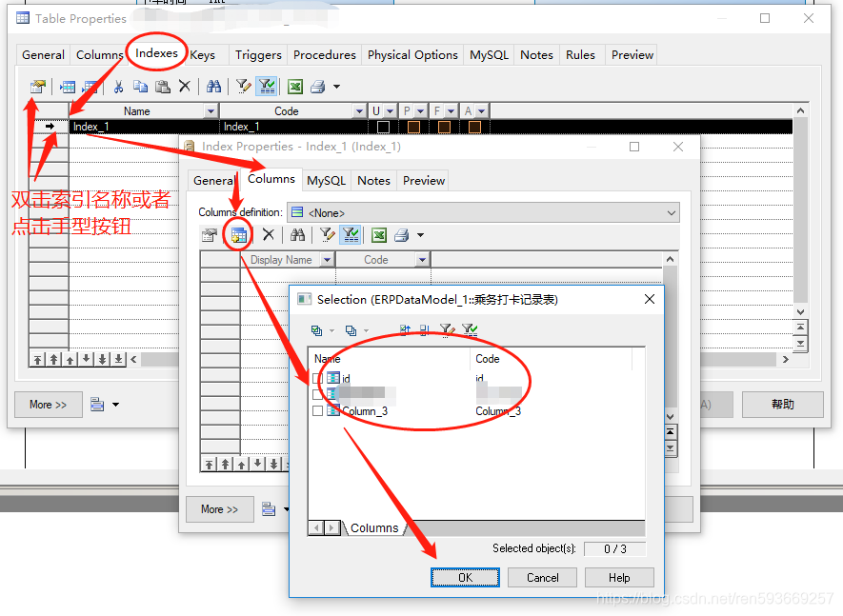Click More >> in Table Properties
The image size is (843, 616).
click(49, 405)
